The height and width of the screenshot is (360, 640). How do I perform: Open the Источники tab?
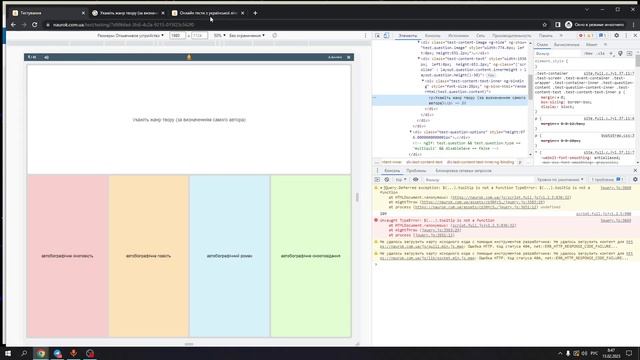click(x=458, y=36)
